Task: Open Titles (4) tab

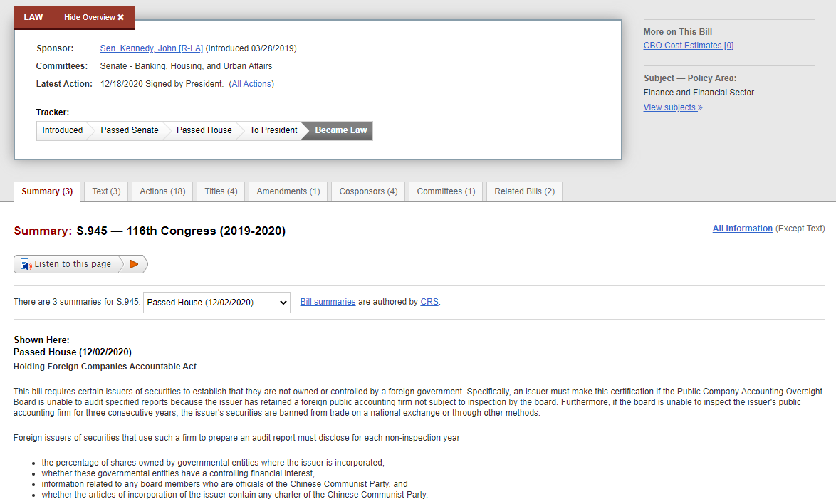Action: click(x=221, y=191)
